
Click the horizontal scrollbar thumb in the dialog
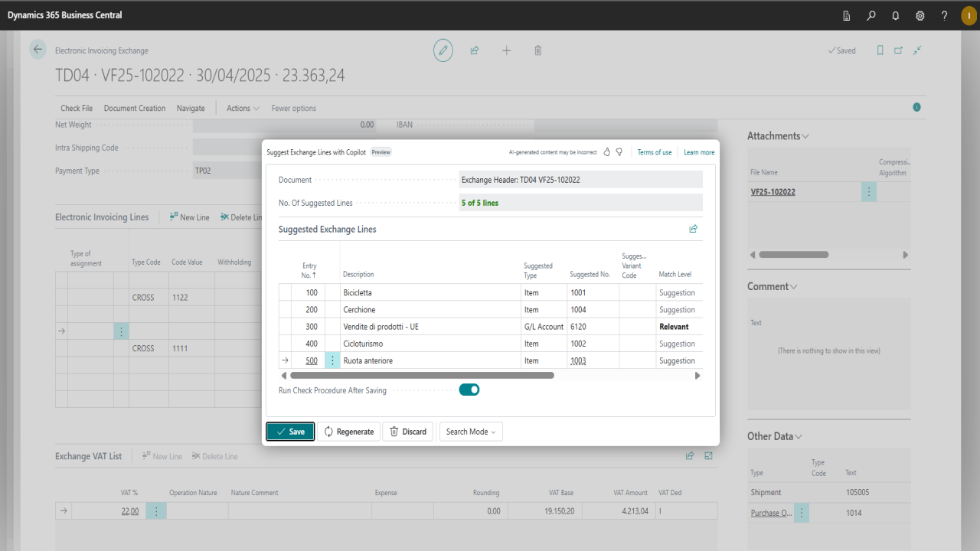pos(422,376)
